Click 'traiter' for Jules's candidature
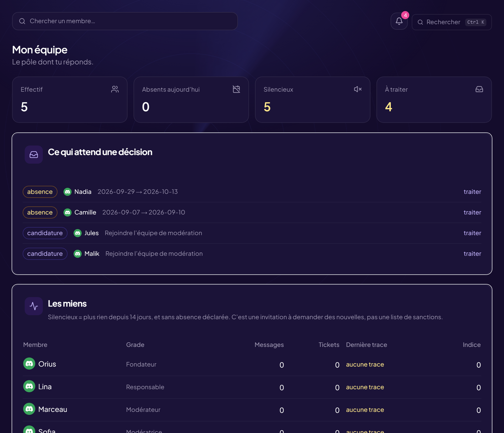The height and width of the screenshot is (433, 504). click(x=472, y=233)
